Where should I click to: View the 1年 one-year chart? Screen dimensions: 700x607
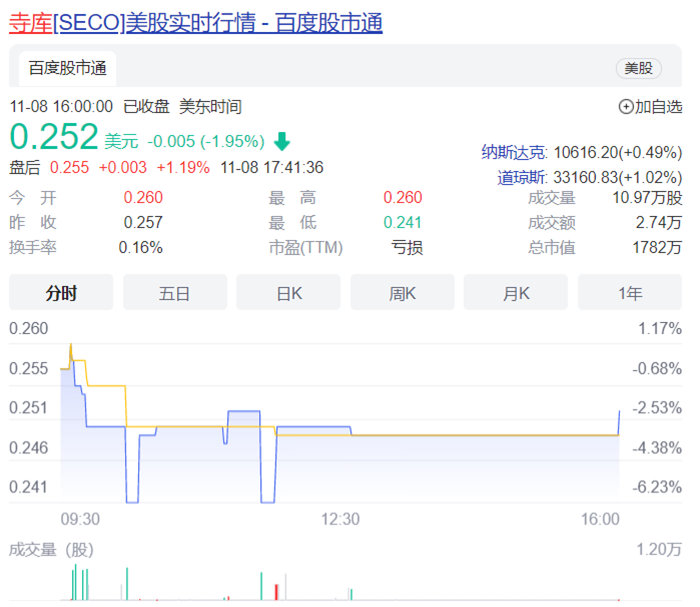point(631,293)
